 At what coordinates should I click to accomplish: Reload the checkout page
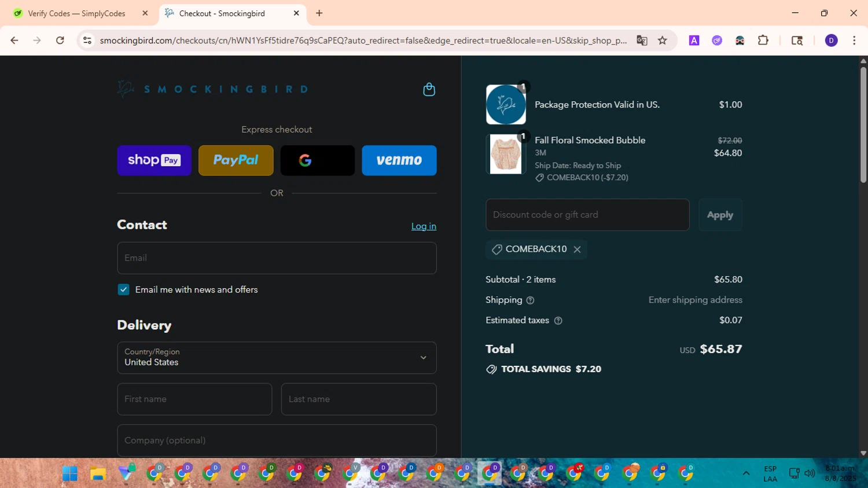point(60,41)
